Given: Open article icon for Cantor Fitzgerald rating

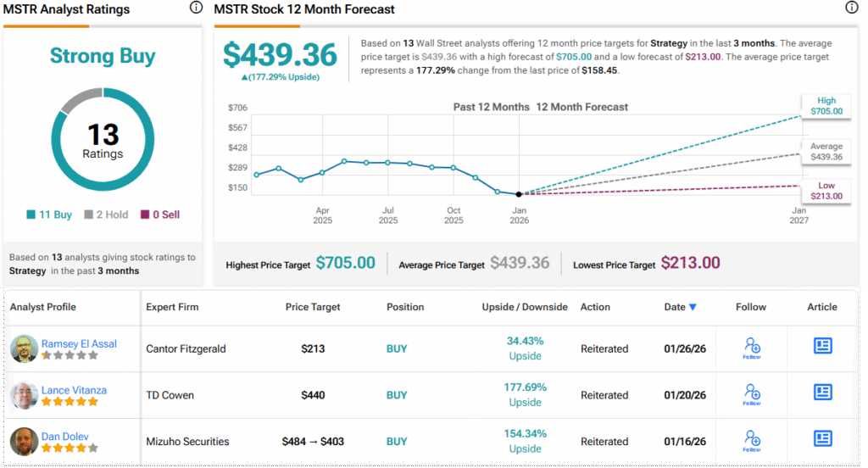Looking at the screenshot, I should click(x=822, y=346).
